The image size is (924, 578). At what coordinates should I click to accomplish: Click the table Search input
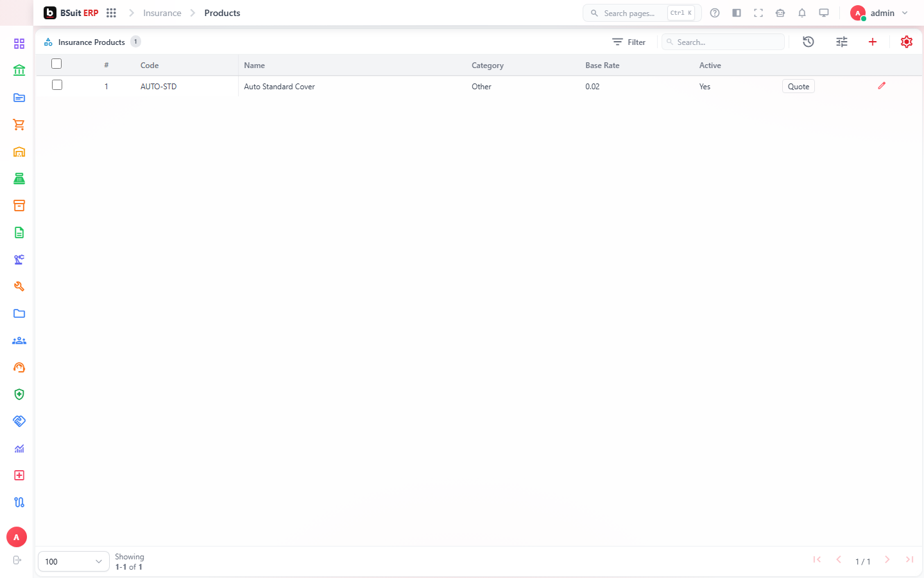click(x=723, y=42)
